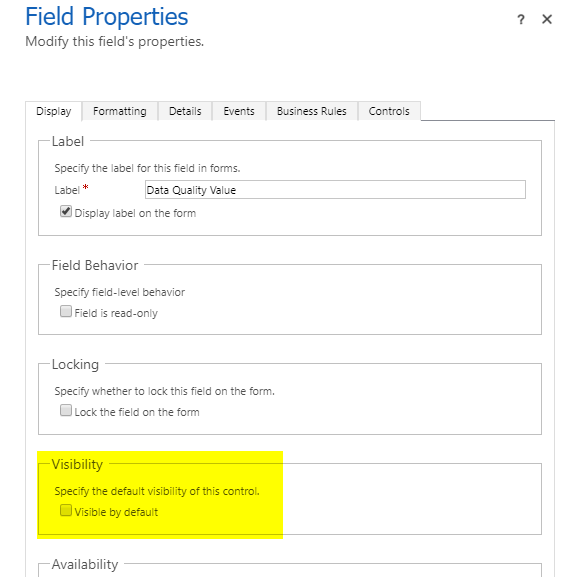Image resolution: width=561 pixels, height=577 pixels.
Task: Click the Modify this field's properties subtitle
Action: tap(114, 42)
